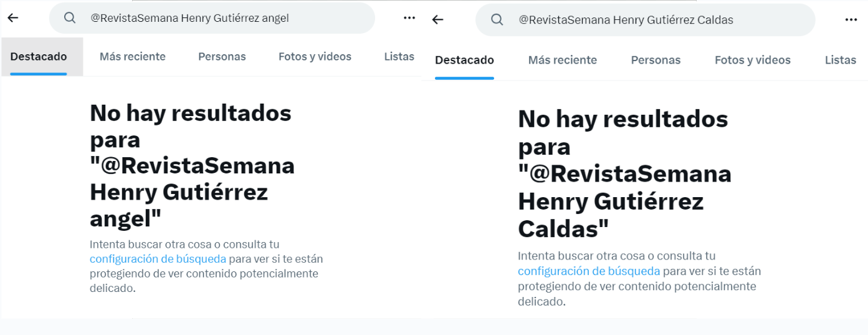This screenshot has width=868, height=335.
Task: Open more options menu beside 'angel' search
Action: 409,18
